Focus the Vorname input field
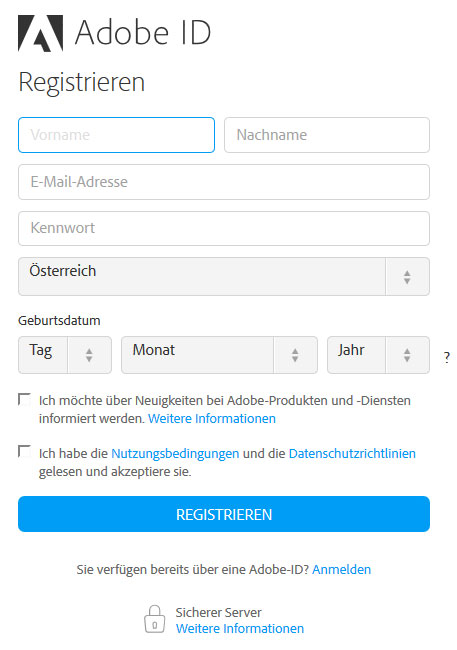Screen dimensions: 457x650 [117, 135]
